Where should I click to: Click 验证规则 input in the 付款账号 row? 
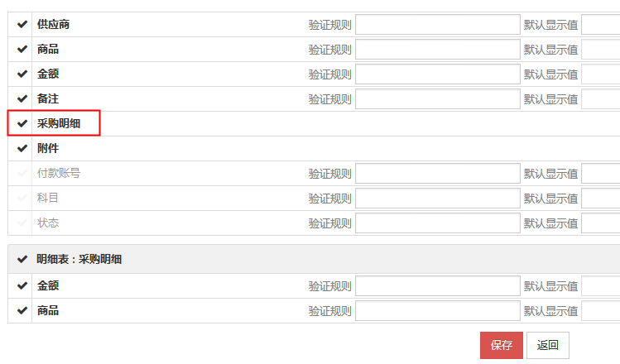(x=437, y=174)
